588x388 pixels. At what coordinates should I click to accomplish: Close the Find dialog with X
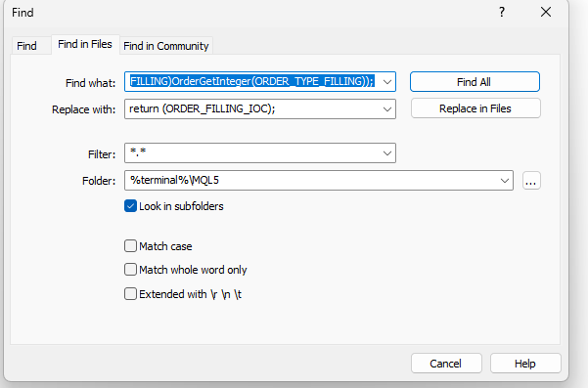click(546, 12)
